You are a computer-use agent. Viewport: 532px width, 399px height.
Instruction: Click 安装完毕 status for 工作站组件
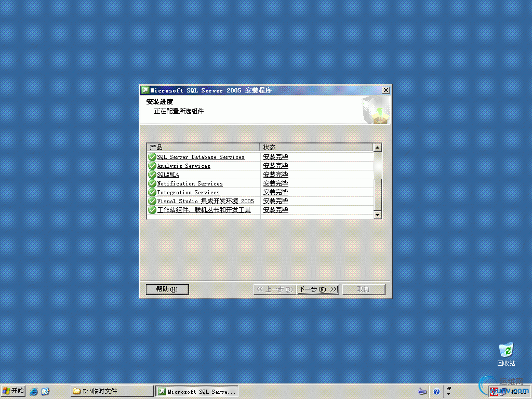[x=275, y=210]
